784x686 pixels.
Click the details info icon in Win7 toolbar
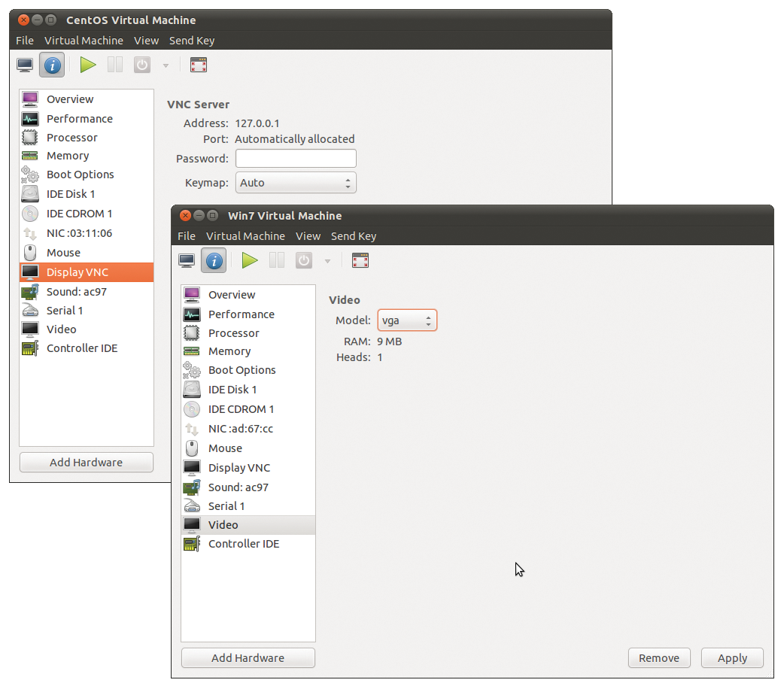click(214, 260)
